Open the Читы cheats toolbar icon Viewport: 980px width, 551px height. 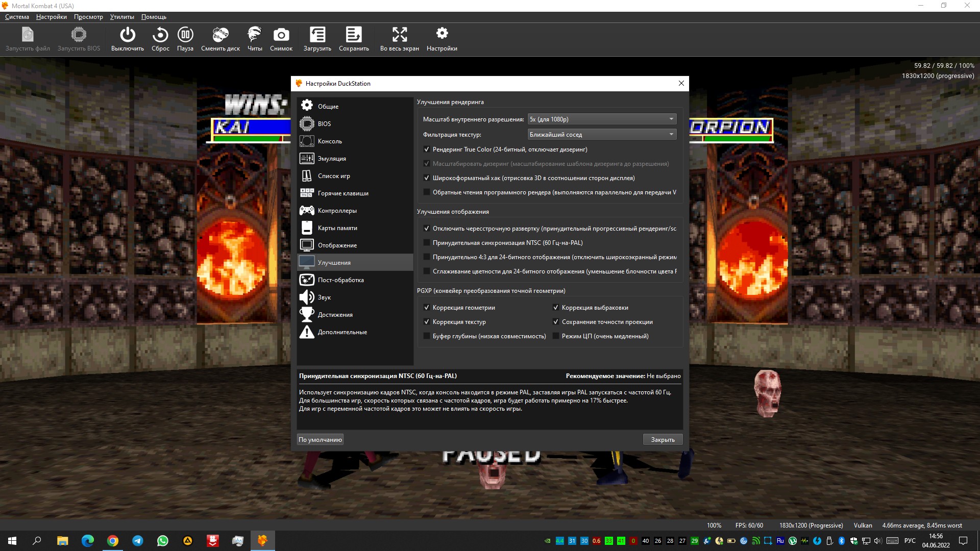point(255,39)
